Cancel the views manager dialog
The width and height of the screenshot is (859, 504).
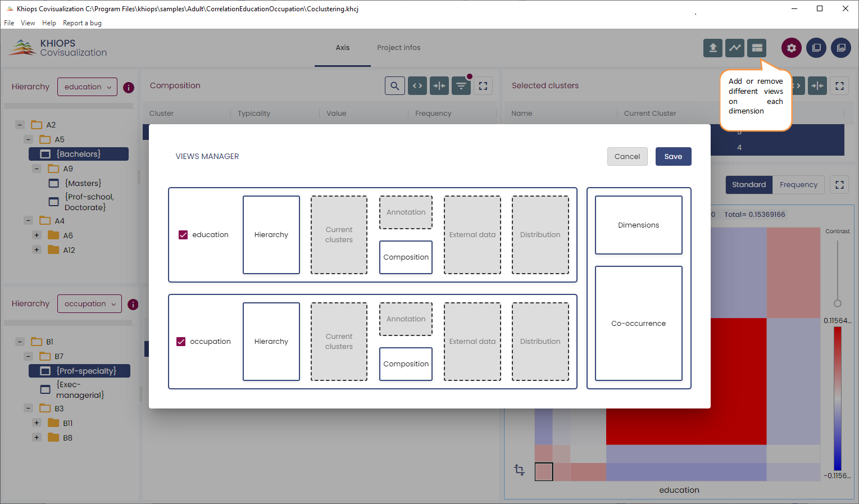pos(627,157)
